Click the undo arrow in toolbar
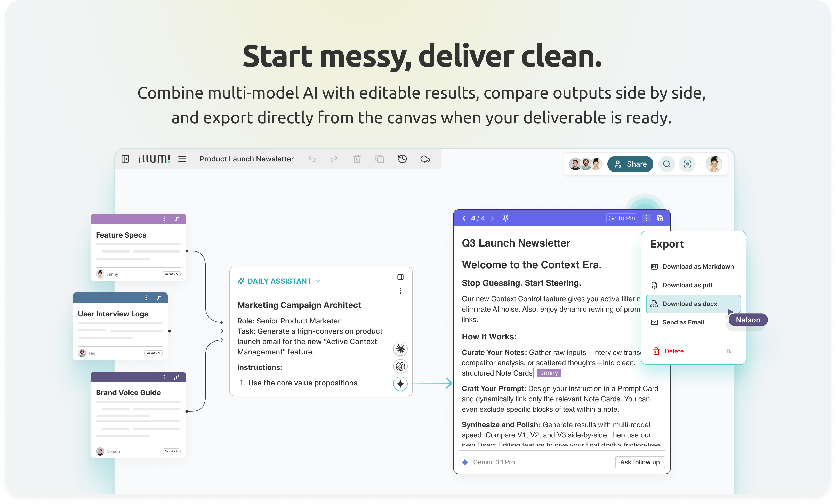The height and width of the screenshot is (504, 836). pos(311,159)
